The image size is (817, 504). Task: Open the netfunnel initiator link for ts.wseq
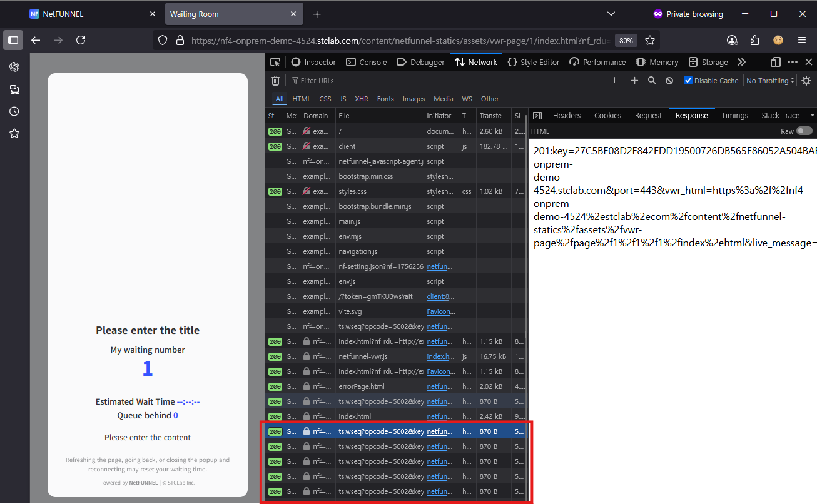coord(441,431)
